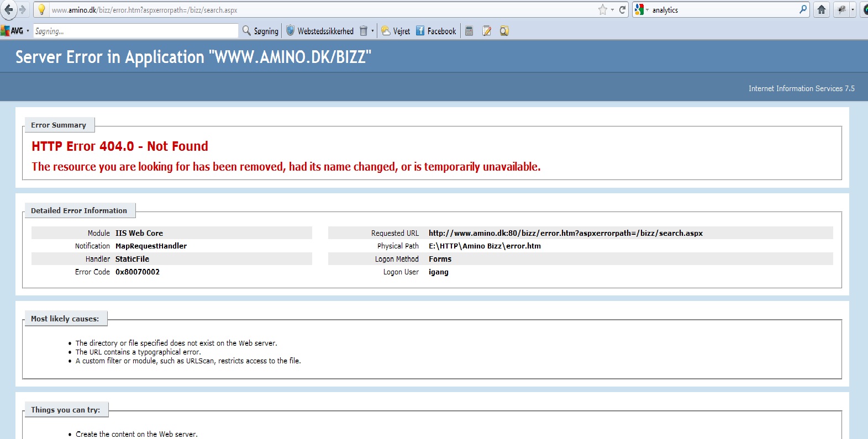868x439 pixels.
Task: Click the magnifier in the analytics search box
Action: click(803, 9)
